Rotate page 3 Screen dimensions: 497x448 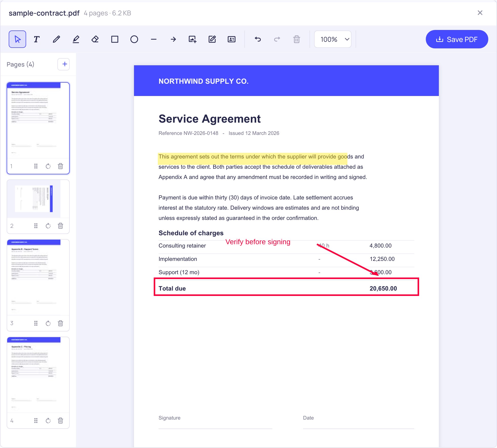[48, 323]
